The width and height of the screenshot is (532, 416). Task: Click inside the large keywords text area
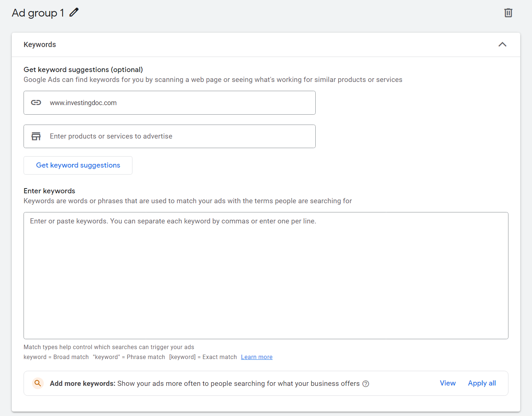tap(266, 276)
